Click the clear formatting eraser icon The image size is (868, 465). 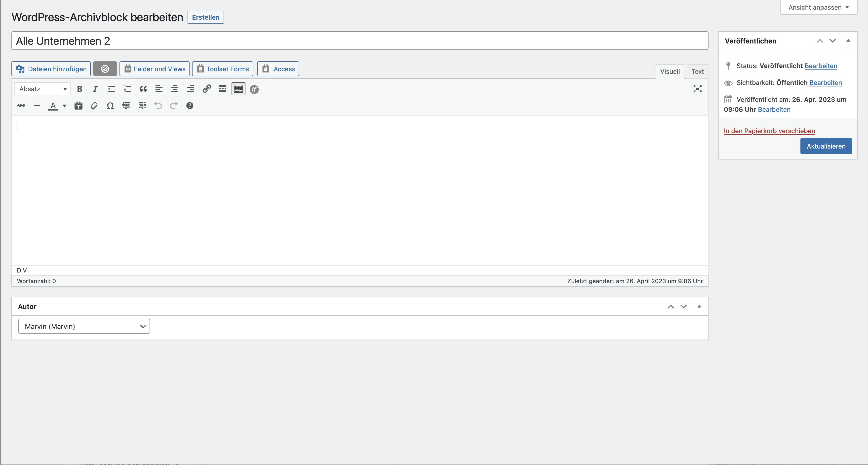(94, 106)
